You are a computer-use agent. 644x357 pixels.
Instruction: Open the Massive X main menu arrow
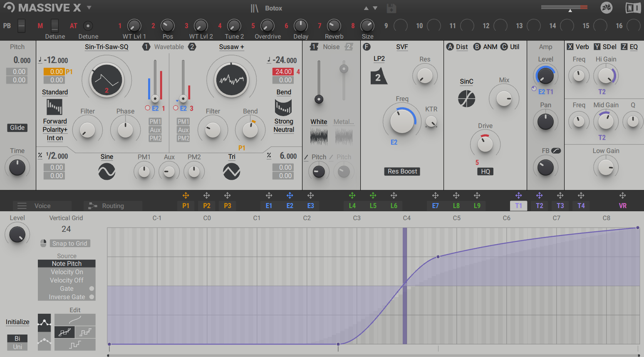tap(89, 7)
